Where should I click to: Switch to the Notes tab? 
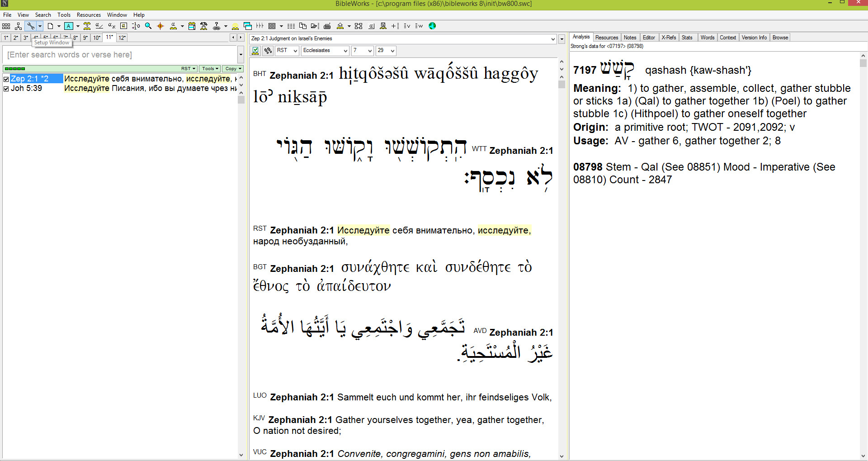click(x=630, y=38)
